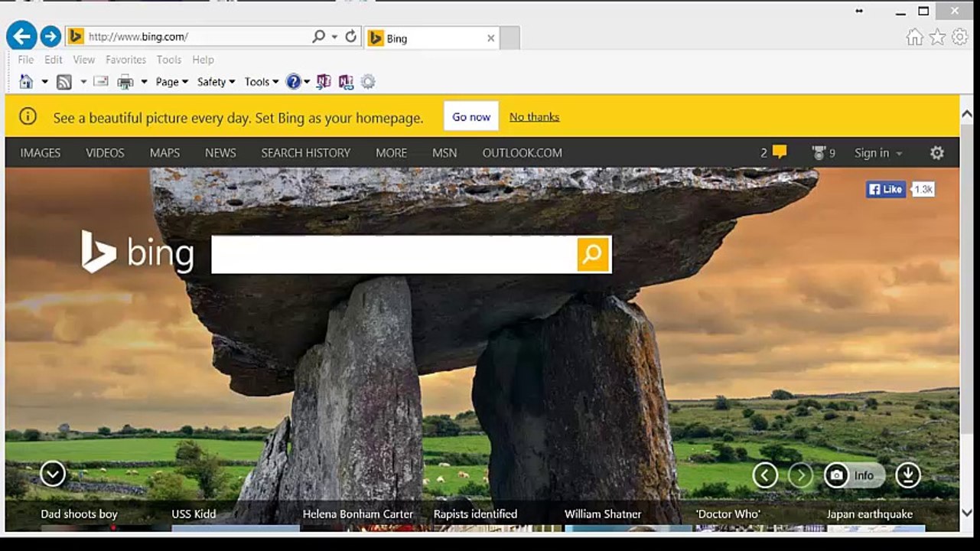This screenshot has height=551, width=980.
Task: Open the address bar autocomplete dropdown arrow
Action: (x=334, y=37)
